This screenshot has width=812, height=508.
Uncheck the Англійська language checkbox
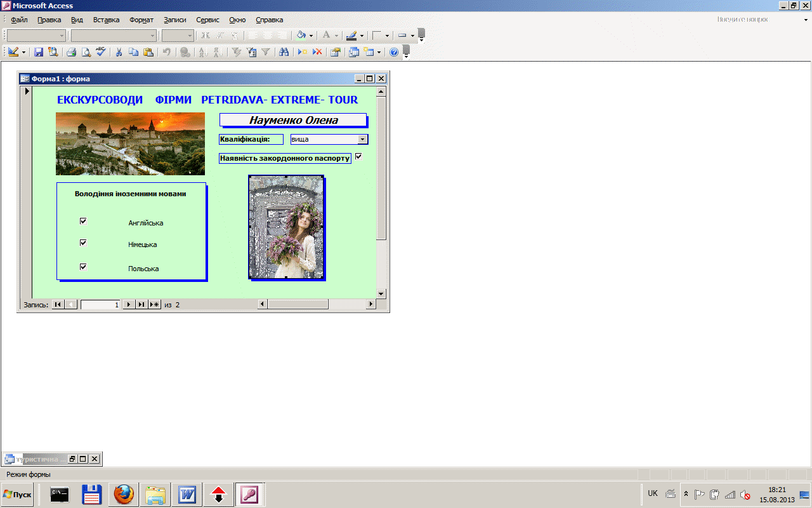coord(82,221)
